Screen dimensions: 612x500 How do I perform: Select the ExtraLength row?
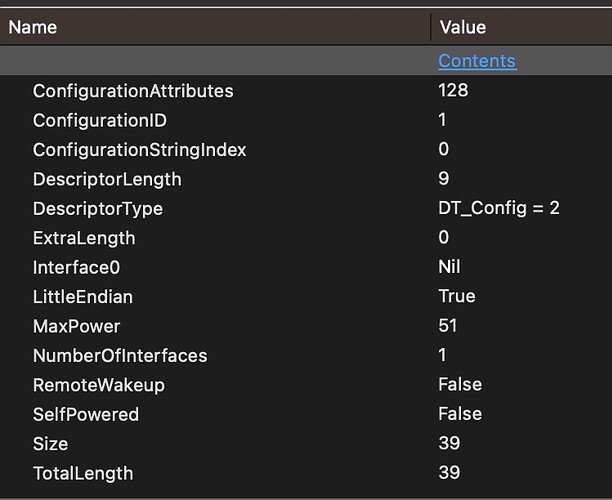point(306,238)
